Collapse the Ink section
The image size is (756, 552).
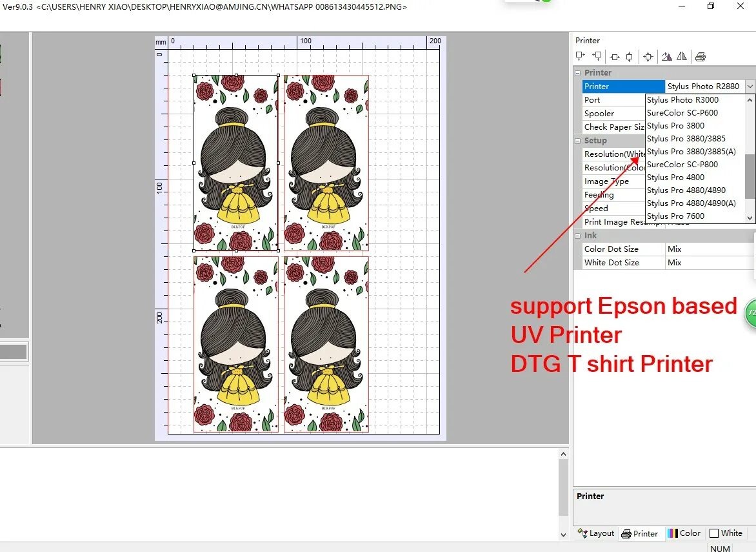tap(577, 236)
